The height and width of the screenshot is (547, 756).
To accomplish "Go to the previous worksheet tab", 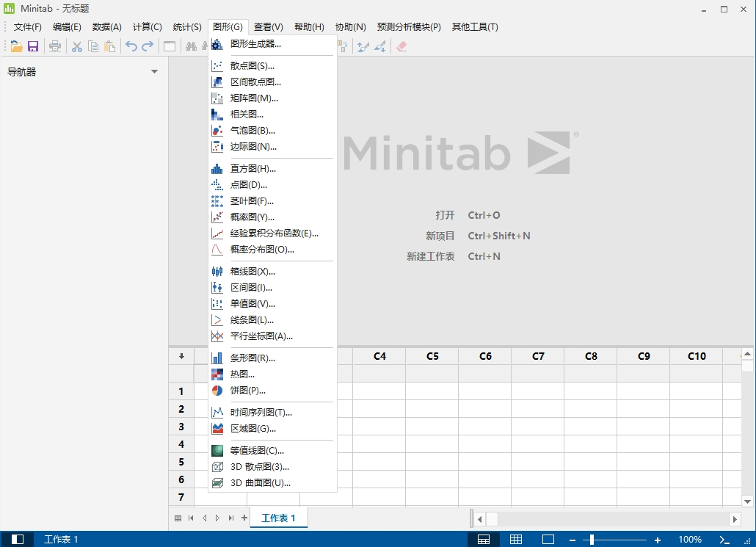I will [205, 518].
